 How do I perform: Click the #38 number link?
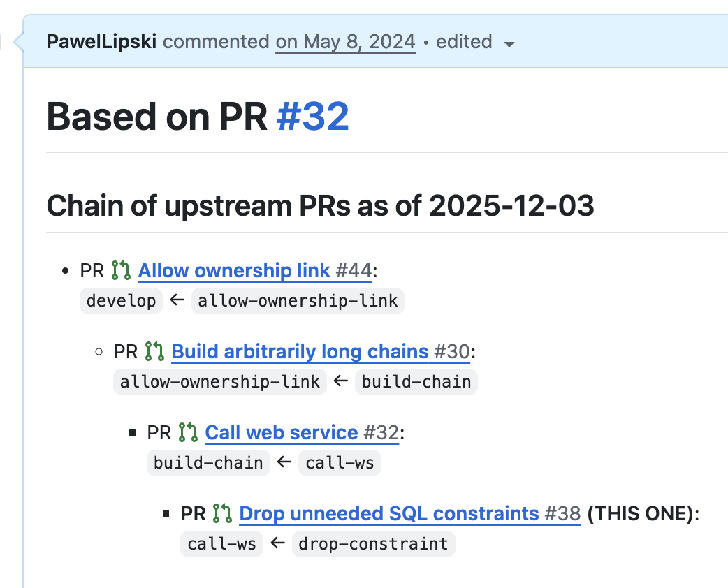click(x=563, y=513)
